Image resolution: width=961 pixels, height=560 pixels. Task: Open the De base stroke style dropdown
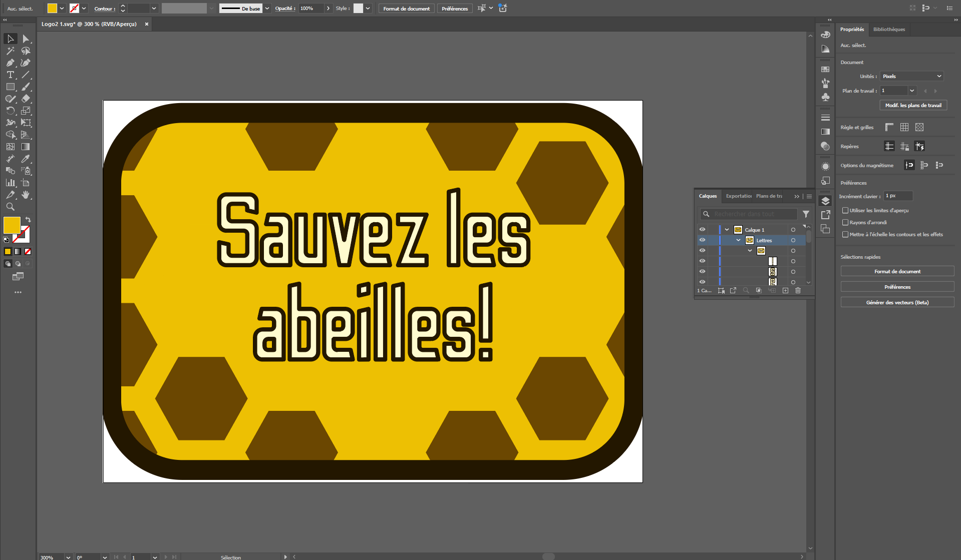pyautogui.click(x=266, y=8)
